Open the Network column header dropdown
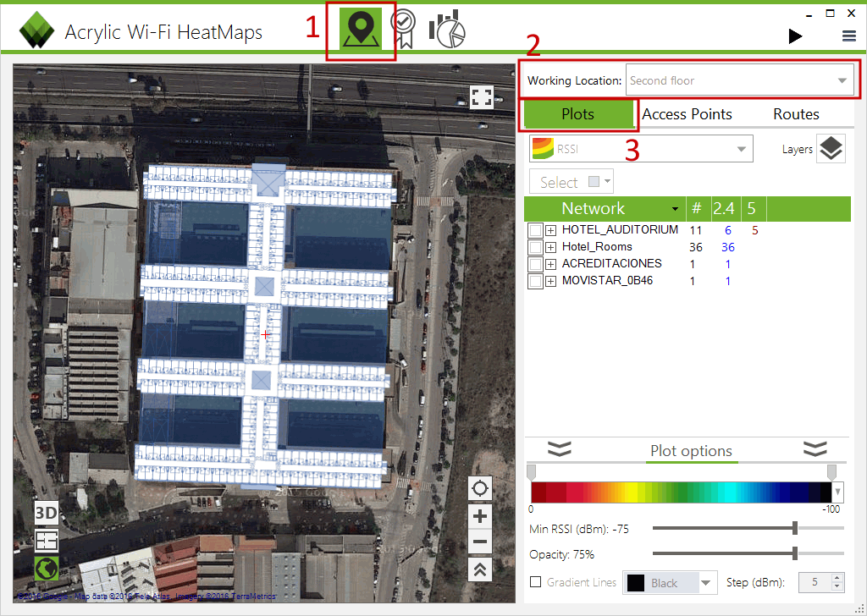 pyautogui.click(x=675, y=209)
